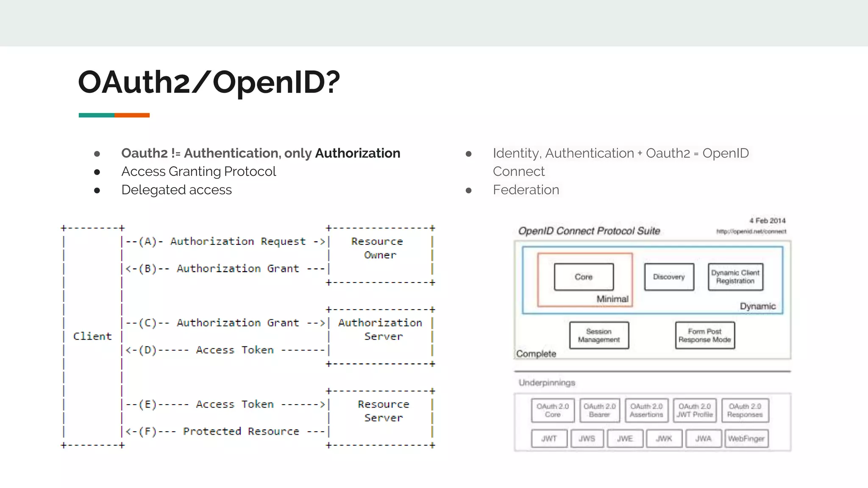Select the 'Federation' bullet
The image size is (868, 488).
[526, 190]
